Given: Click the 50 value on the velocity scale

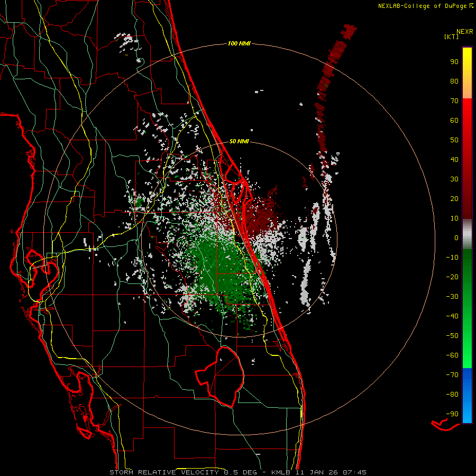Looking at the screenshot, I should point(454,140).
